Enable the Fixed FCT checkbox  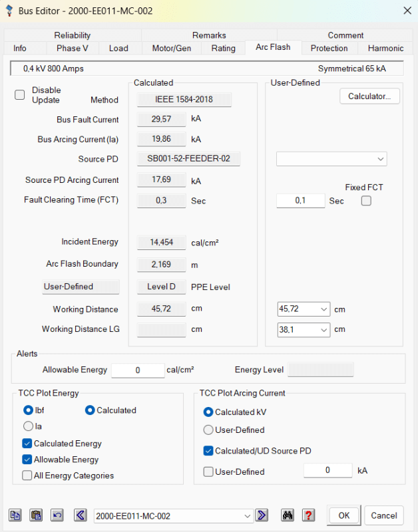coord(366,201)
